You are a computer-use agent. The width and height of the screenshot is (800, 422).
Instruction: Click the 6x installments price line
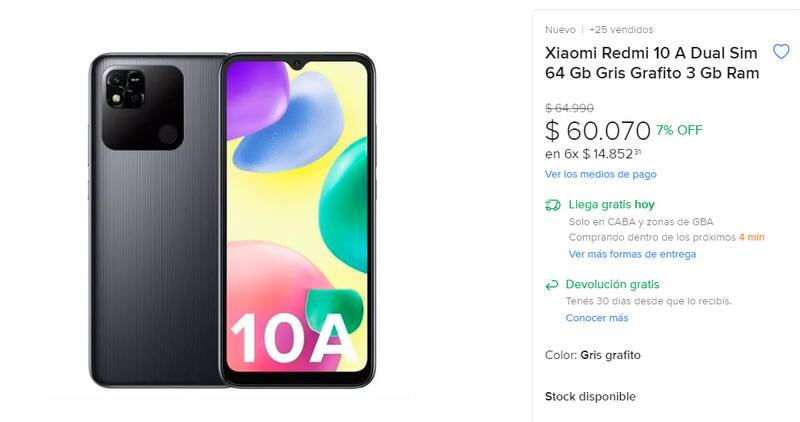click(x=592, y=154)
